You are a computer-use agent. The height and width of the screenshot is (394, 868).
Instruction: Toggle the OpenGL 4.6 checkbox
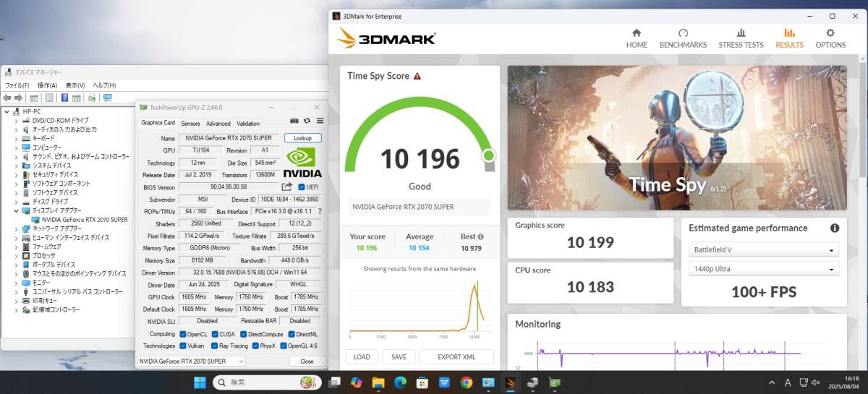coord(282,346)
